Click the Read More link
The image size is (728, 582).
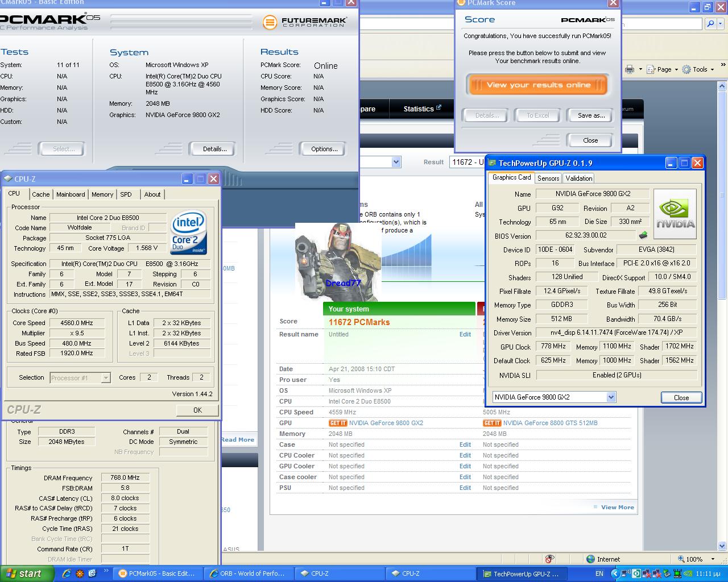click(238, 439)
